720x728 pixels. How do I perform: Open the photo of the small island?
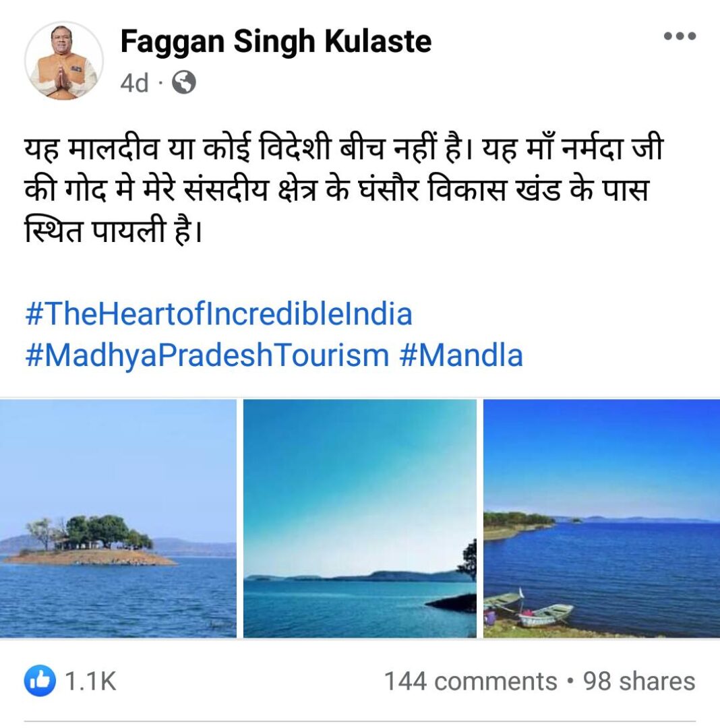[x=118, y=518]
